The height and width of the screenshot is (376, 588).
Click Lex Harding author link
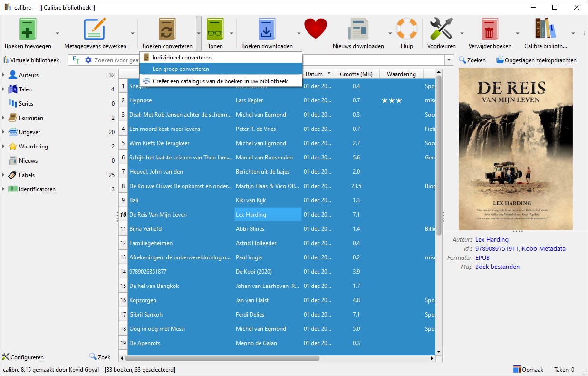492,240
